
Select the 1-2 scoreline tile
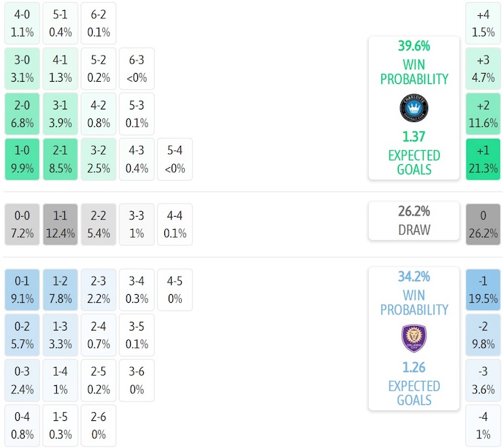[x=61, y=290]
